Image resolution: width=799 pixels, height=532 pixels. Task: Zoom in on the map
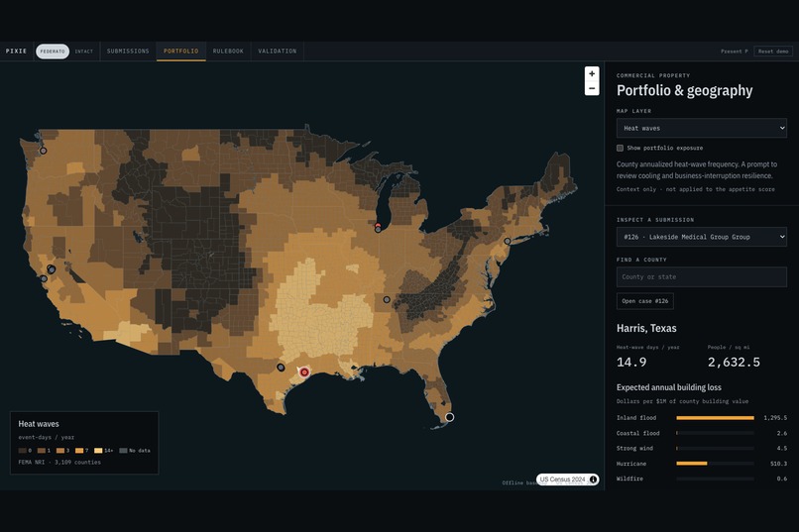[x=592, y=74]
